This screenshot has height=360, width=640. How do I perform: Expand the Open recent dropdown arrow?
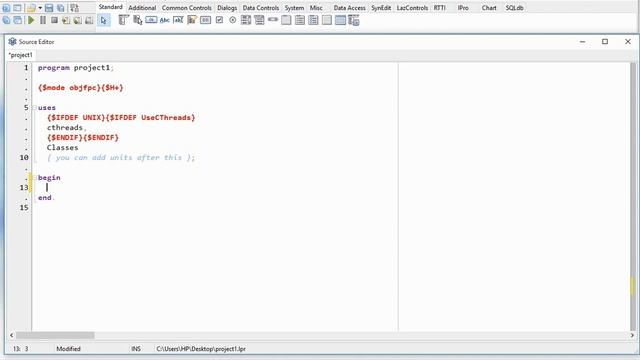pyautogui.click(x=40, y=8)
